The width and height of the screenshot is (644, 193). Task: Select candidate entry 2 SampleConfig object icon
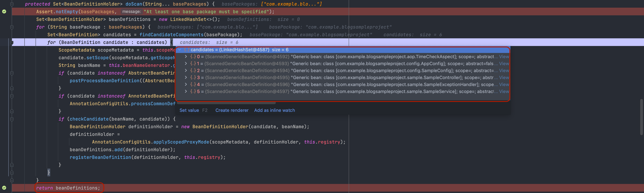tap(193, 71)
